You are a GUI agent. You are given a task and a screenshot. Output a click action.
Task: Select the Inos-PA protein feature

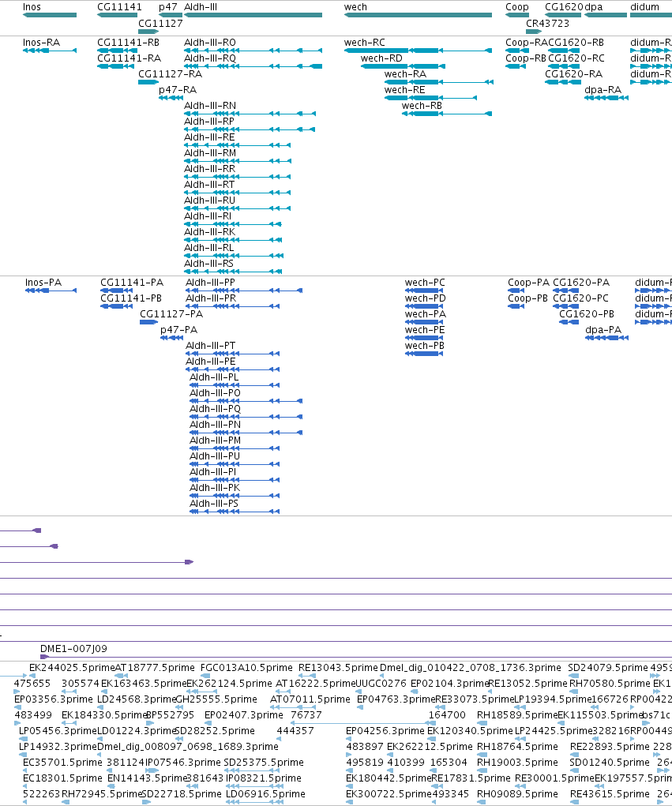(51, 291)
